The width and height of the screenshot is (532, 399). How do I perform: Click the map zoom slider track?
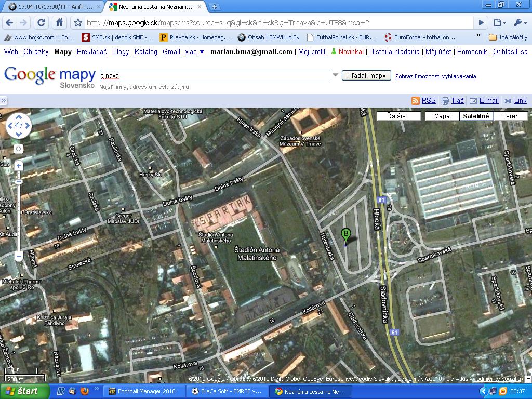pyautogui.click(x=19, y=218)
